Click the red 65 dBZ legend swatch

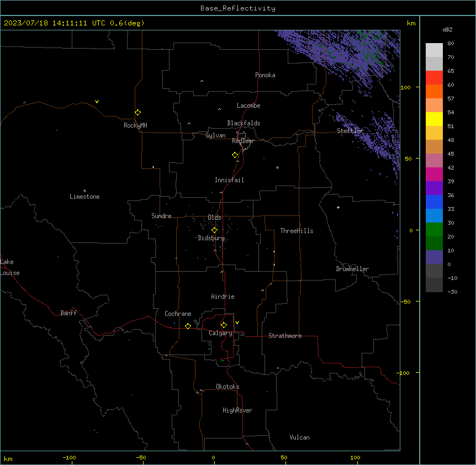tap(434, 78)
